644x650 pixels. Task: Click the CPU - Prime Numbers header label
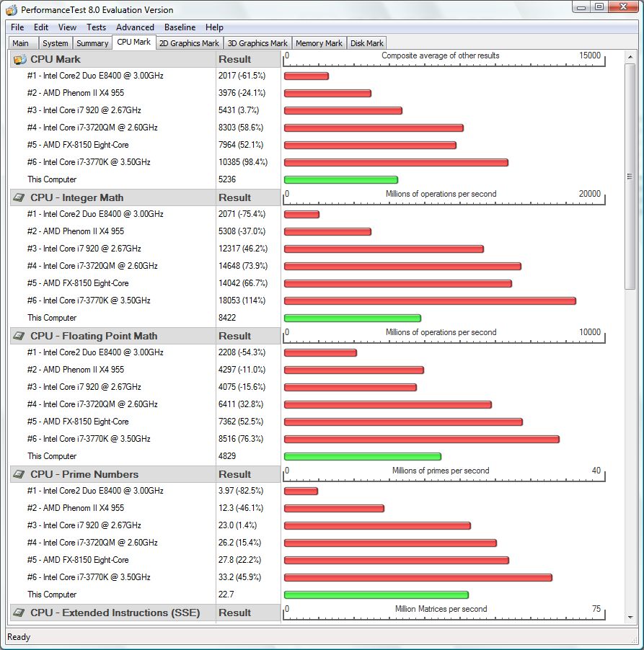(x=84, y=474)
